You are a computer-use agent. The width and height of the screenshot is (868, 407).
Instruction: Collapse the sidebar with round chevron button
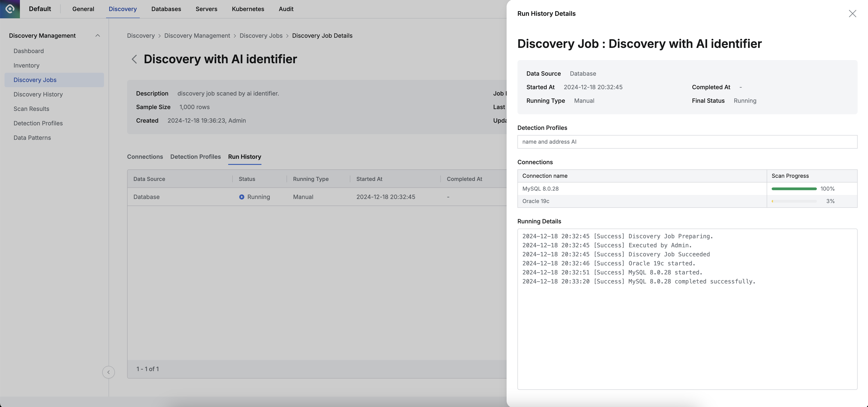tap(109, 372)
